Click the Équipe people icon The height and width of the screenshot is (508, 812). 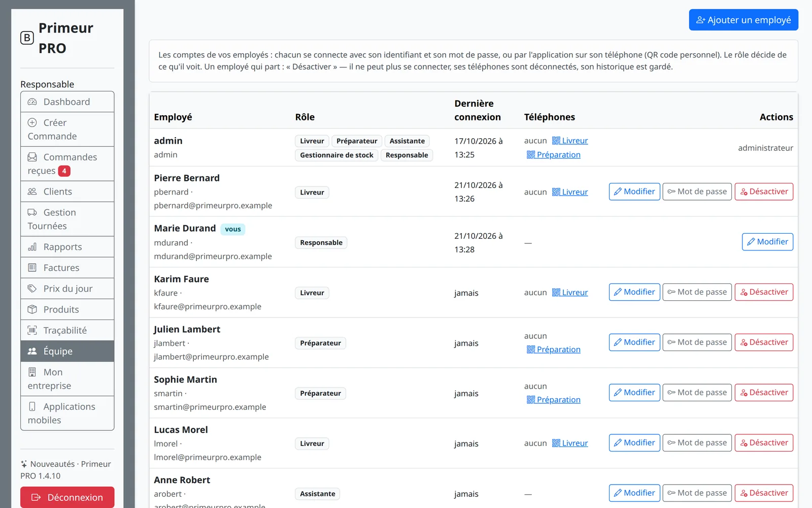pos(32,351)
